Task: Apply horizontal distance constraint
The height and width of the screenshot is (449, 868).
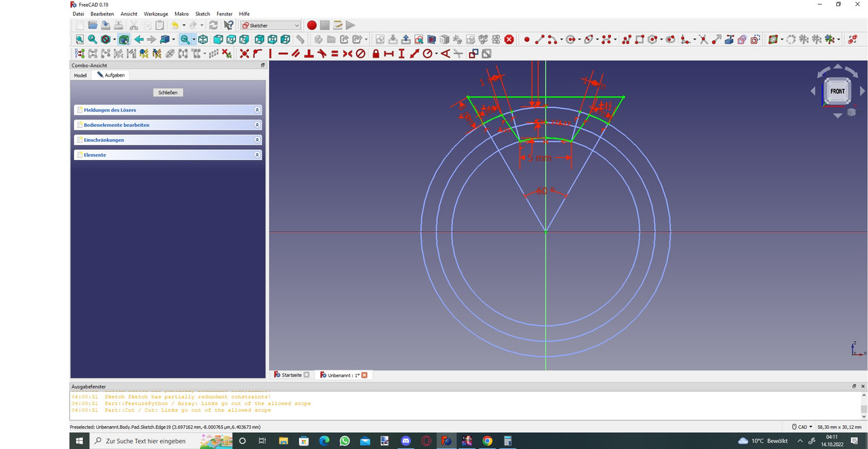Action: tap(389, 53)
